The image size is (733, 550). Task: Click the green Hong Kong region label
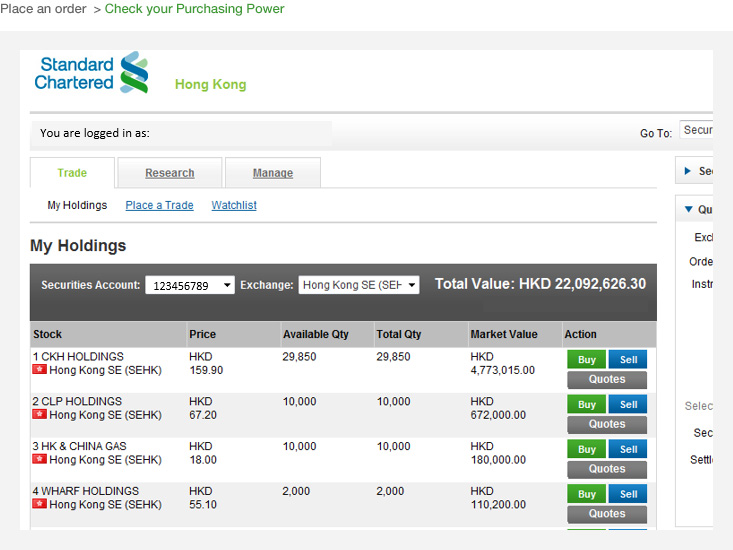coord(210,84)
